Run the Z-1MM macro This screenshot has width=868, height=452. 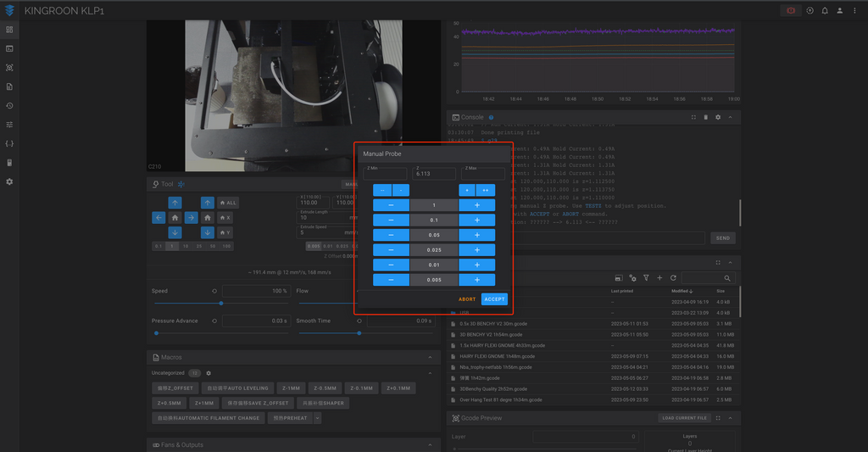(x=292, y=388)
